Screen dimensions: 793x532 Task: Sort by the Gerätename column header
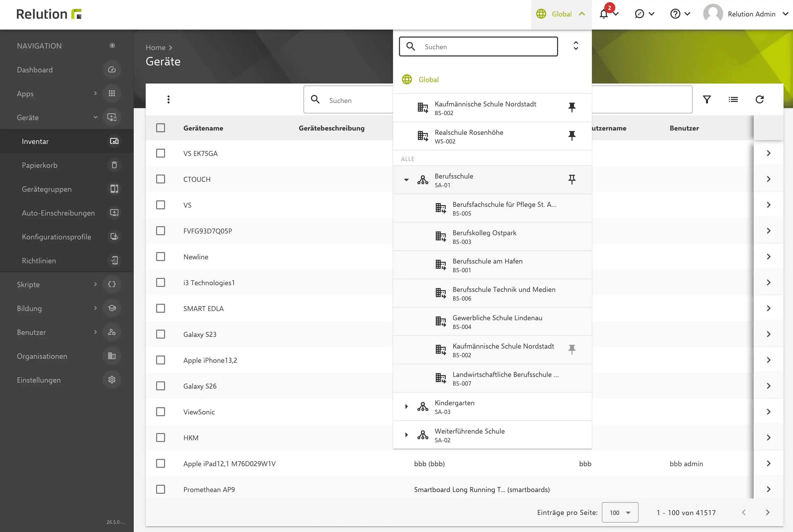tap(203, 128)
